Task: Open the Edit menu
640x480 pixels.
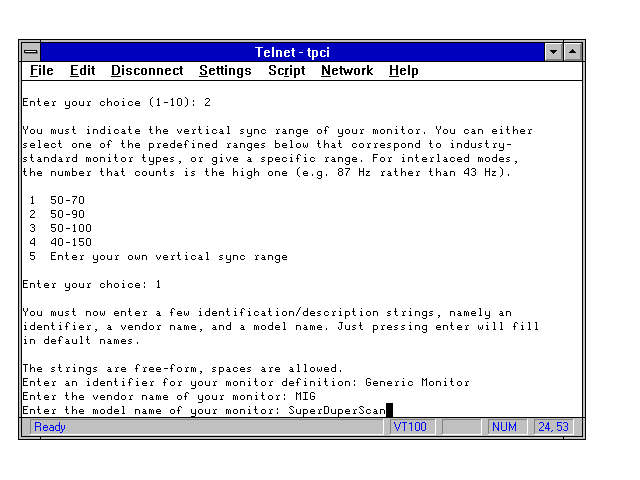Action: pyautogui.click(x=82, y=71)
